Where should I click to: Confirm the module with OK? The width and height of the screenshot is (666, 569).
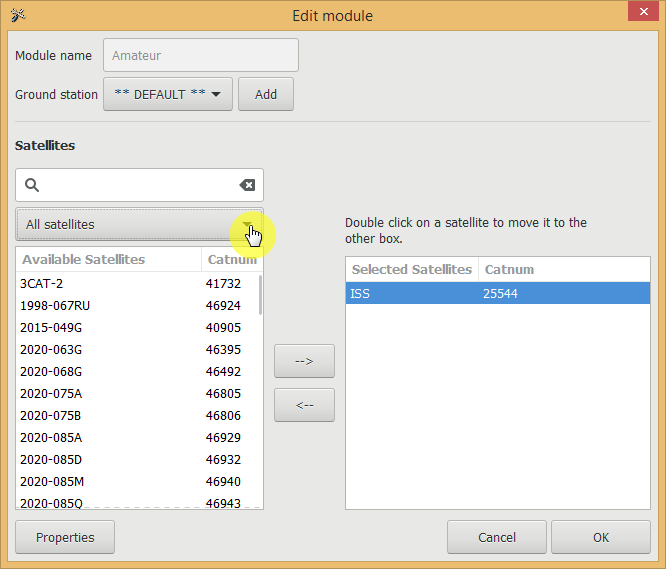click(600, 537)
